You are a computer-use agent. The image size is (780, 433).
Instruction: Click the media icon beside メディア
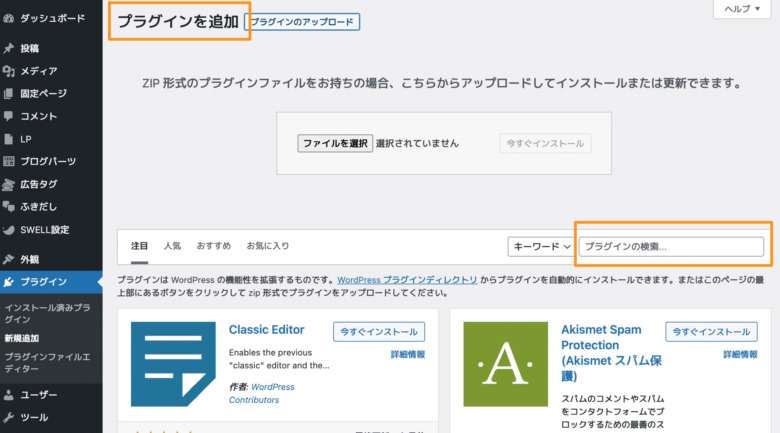click(x=8, y=71)
